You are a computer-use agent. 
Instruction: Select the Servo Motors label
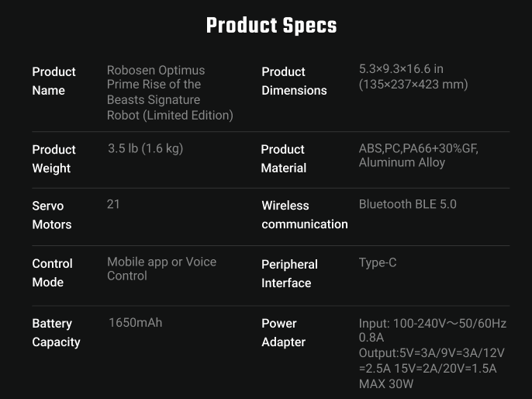tap(51, 215)
